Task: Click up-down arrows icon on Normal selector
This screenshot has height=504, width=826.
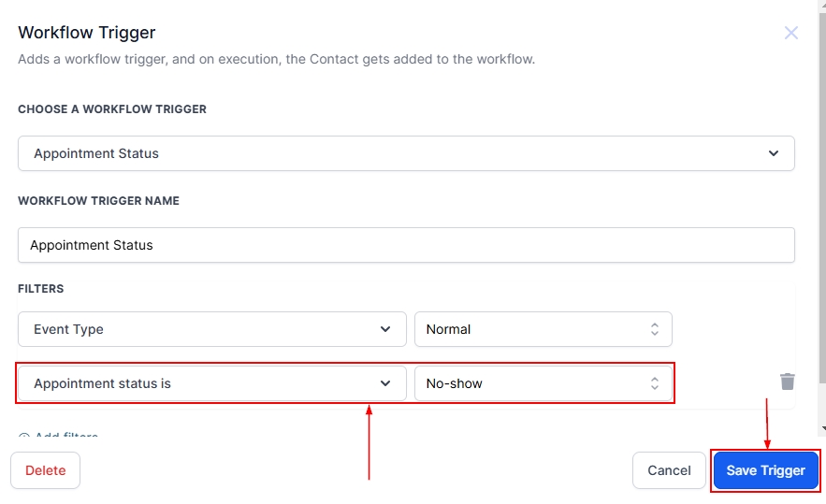Action: pos(654,329)
